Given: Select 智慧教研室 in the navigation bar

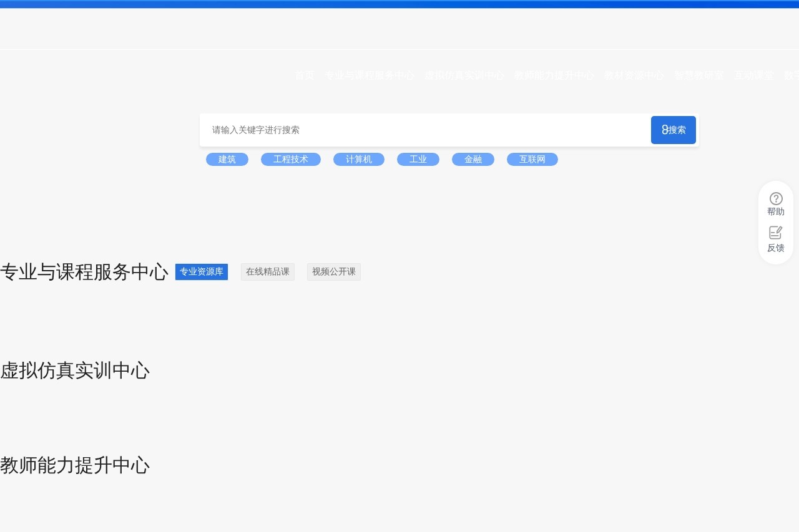Looking at the screenshot, I should tap(699, 75).
